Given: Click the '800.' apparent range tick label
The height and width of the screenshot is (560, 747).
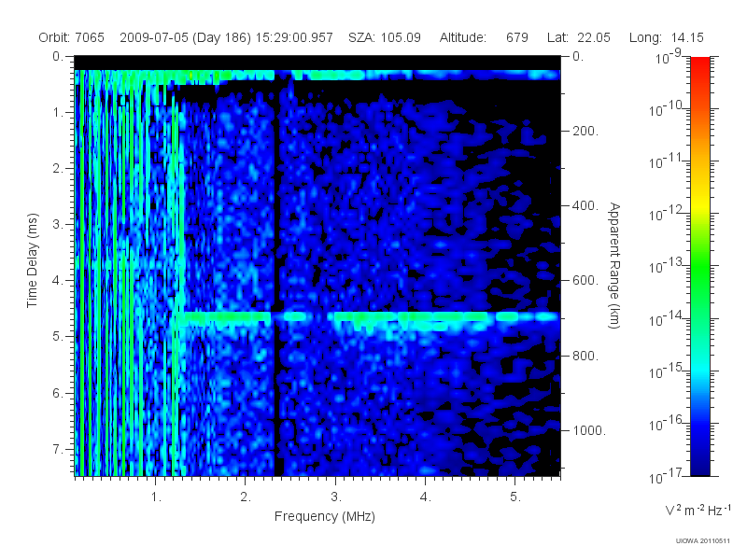Looking at the screenshot, I should (585, 356).
